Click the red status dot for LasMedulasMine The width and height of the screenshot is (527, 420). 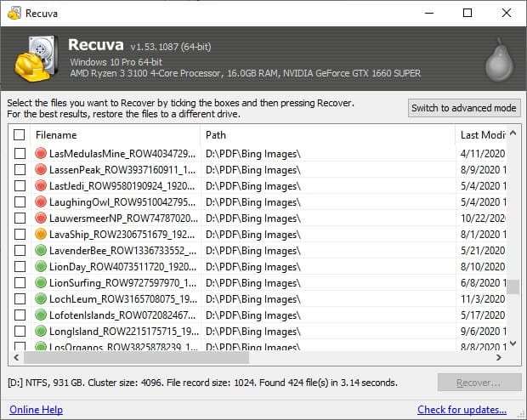(x=41, y=153)
